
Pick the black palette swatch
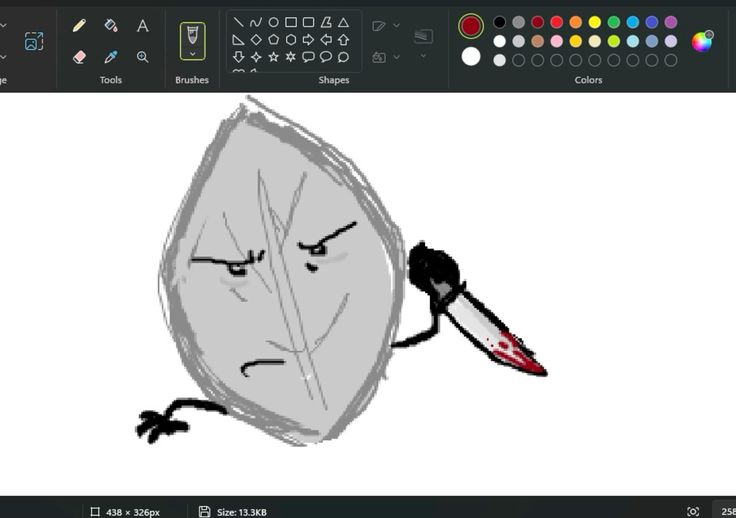click(x=499, y=22)
